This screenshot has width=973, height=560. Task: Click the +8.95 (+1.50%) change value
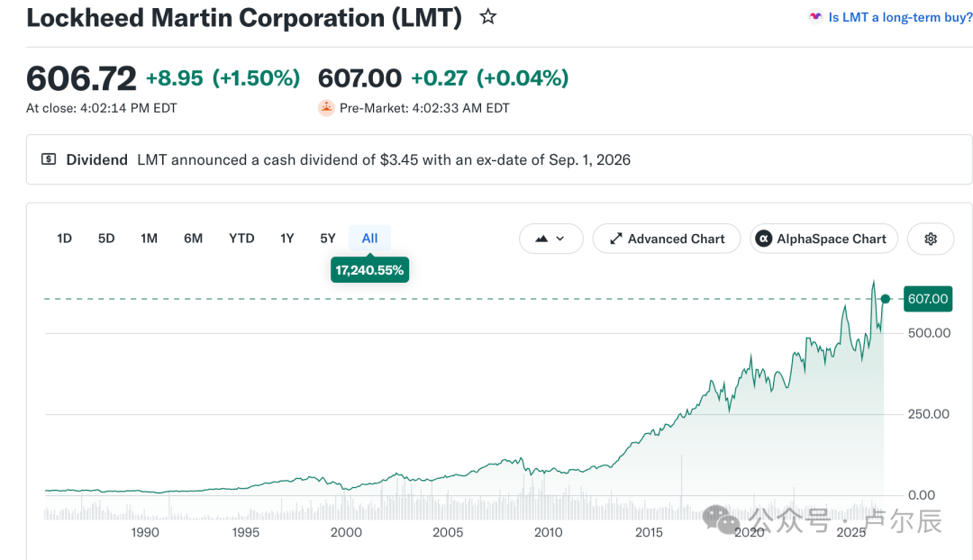(223, 78)
